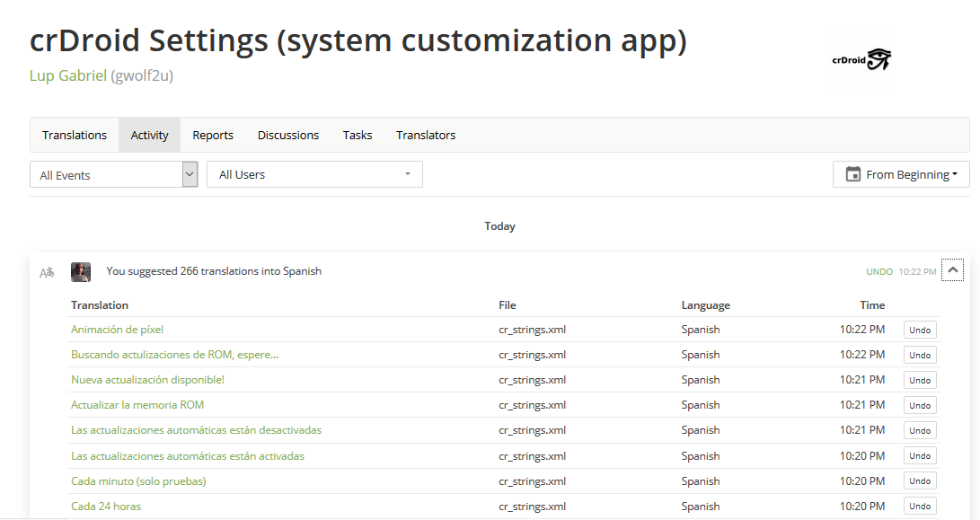
Task: Undo the 'automáticas están activadas' translation
Action: [x=920, y=455]
